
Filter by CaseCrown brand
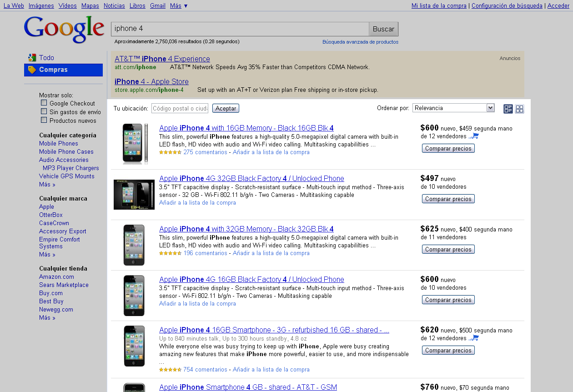point(54,223)
